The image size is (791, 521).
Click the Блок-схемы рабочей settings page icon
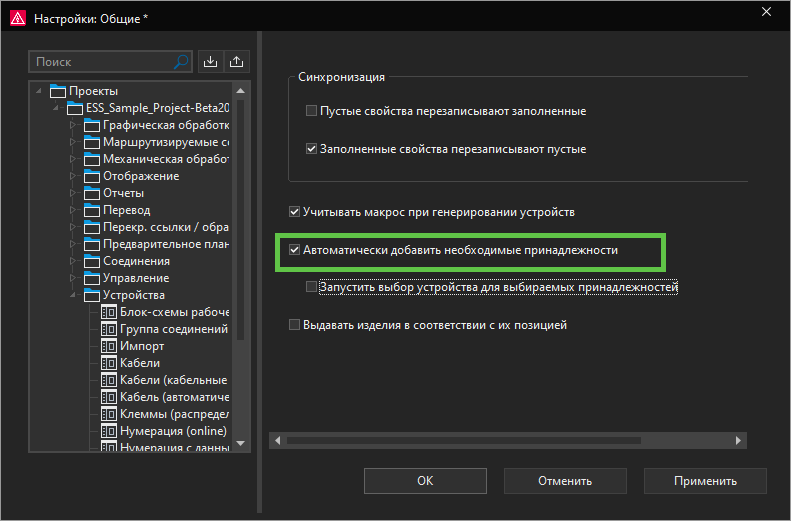109,312
